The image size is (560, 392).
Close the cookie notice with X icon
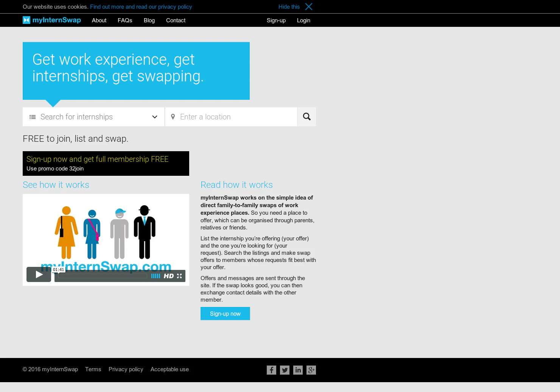tap(309, 7)
